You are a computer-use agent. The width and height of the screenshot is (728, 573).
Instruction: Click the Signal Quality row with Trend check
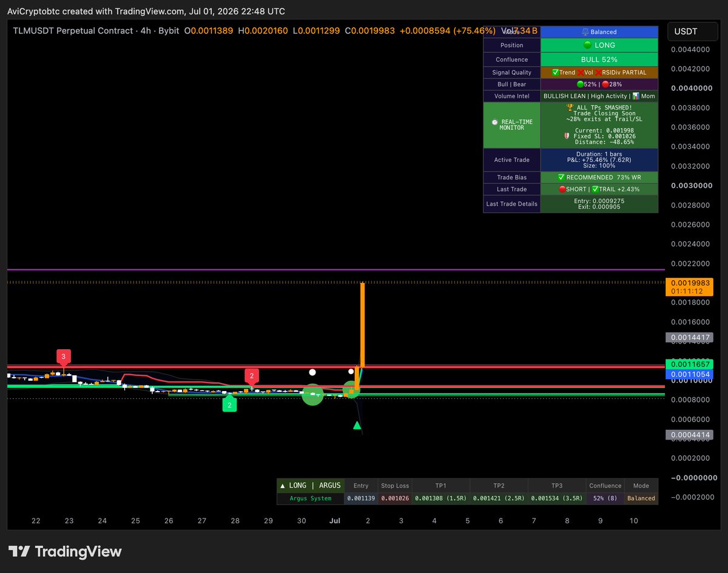tap(599, 72)
